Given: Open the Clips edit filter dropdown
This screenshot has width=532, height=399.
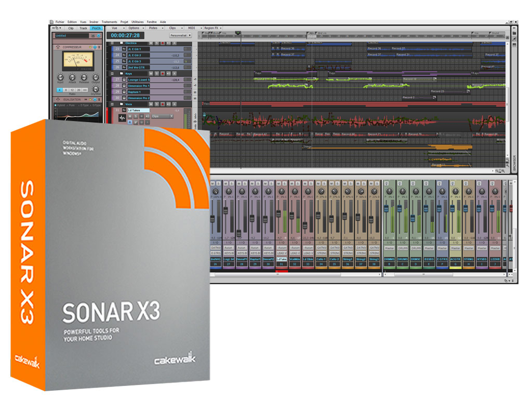Looking at the screenshot, I should pos(162,116).
